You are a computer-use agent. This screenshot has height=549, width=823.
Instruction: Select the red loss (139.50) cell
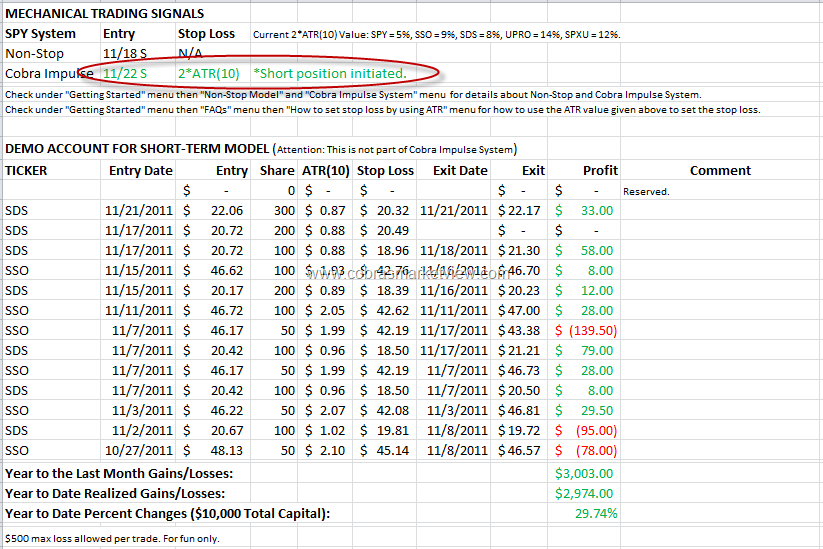586,330
